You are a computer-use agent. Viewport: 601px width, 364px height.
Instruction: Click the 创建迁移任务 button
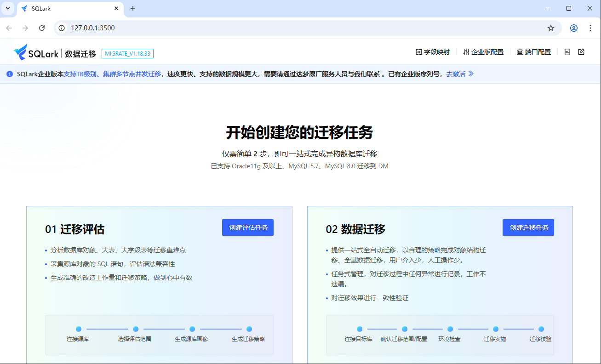pyautogui.click(x=528, y=227)
